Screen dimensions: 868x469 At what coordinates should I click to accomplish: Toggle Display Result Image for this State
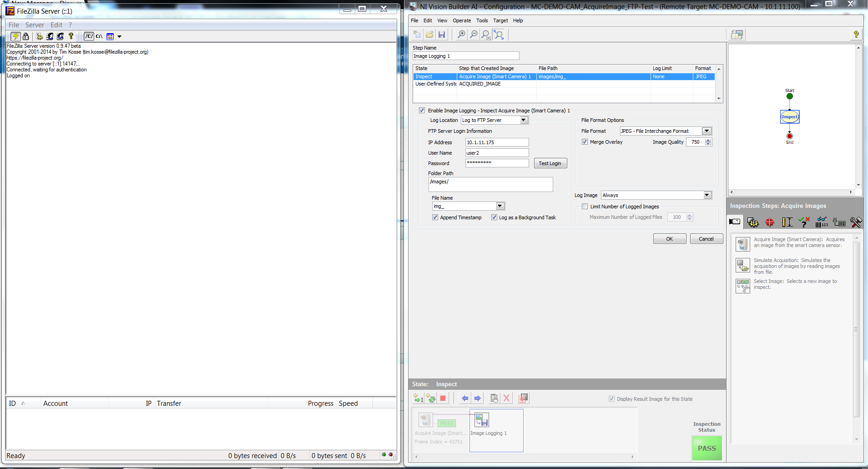[611, 399]
